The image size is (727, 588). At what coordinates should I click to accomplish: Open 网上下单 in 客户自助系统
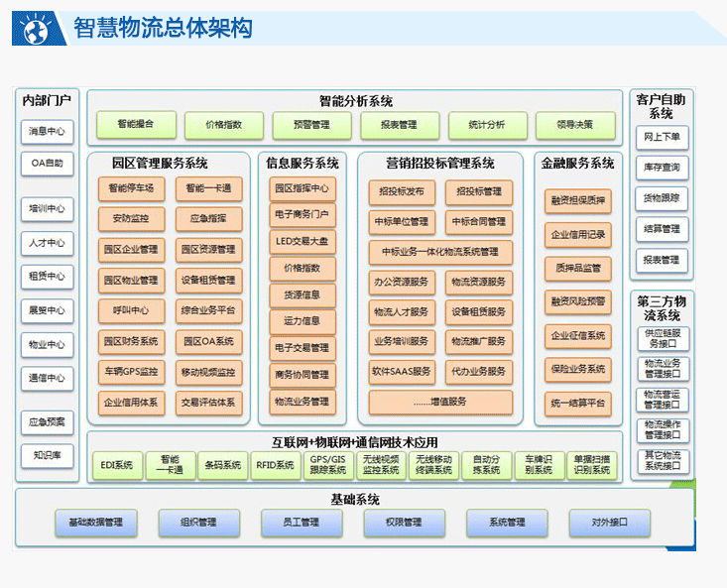(x=662, y=137)
